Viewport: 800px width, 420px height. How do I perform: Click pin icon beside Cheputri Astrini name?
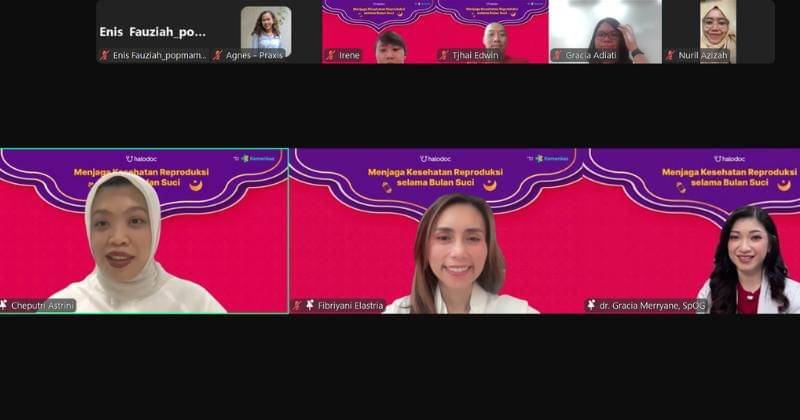[4, 305]
